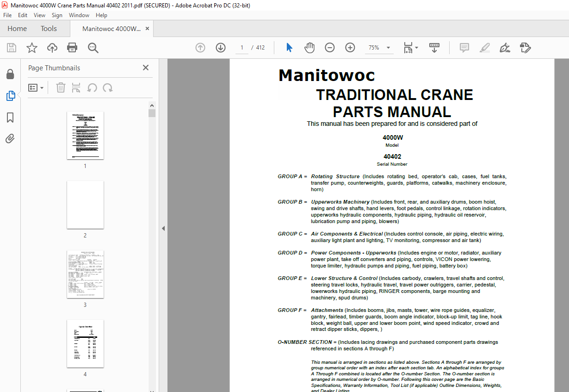Image resolution: width=569 pixels, height=392 pixels.
Task: Delete selected pages trash icon
Action: [61, 87]
